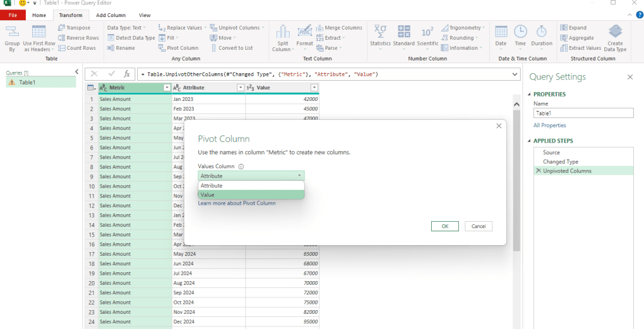Expand the formula bar with chevron
Screen dimensions: 644x329
coord(516,74)
